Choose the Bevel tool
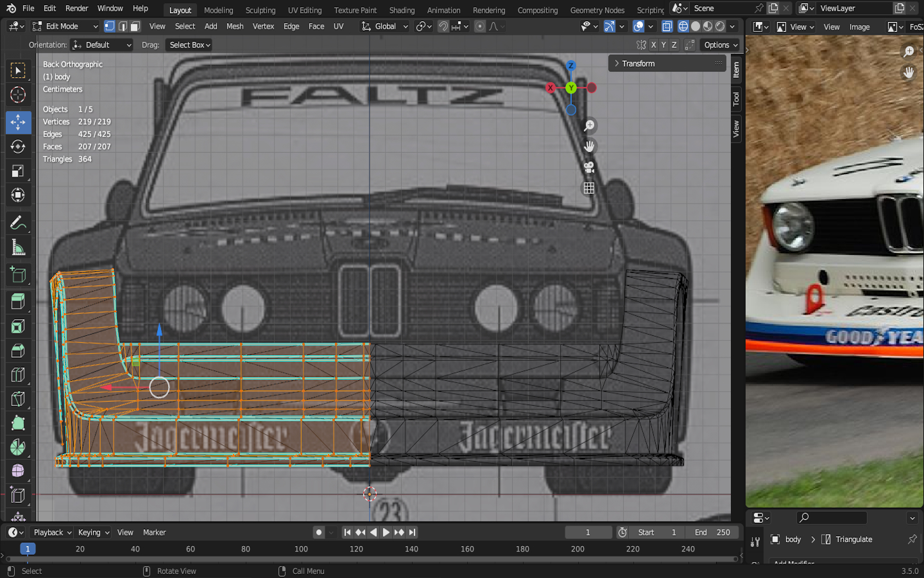 [x=18, y=351]
